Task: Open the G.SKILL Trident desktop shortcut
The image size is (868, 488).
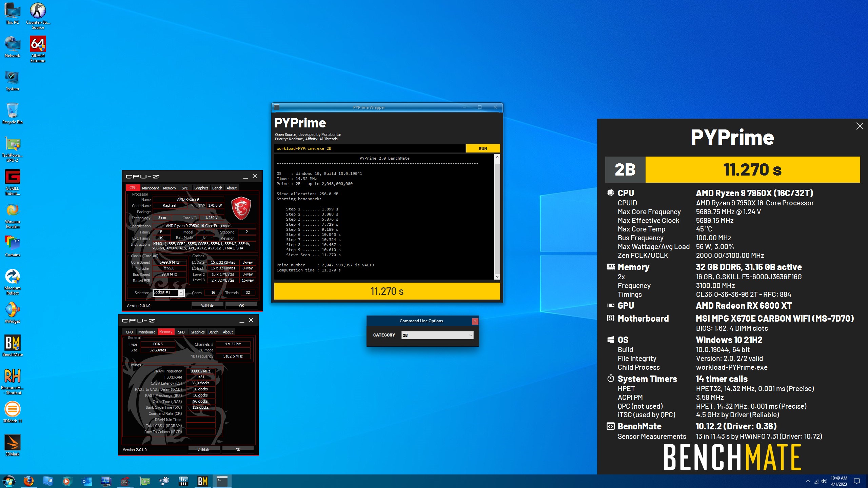Action: (13, 182)
